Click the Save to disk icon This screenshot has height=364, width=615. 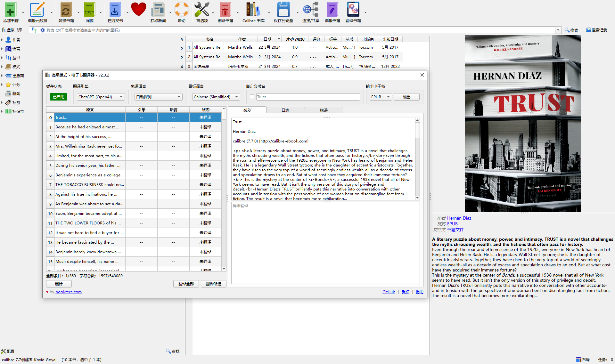pyautogui.click(x=283, y=10)
